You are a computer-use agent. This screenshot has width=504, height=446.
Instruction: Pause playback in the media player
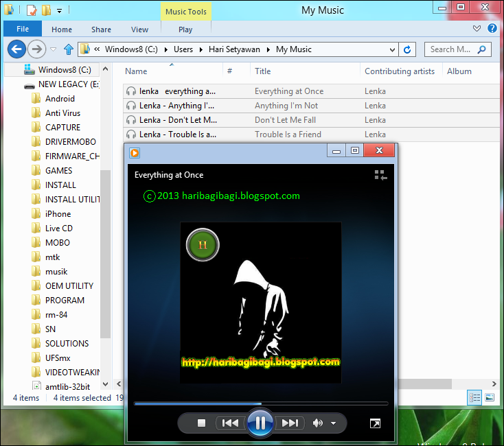tap(260, 423)
